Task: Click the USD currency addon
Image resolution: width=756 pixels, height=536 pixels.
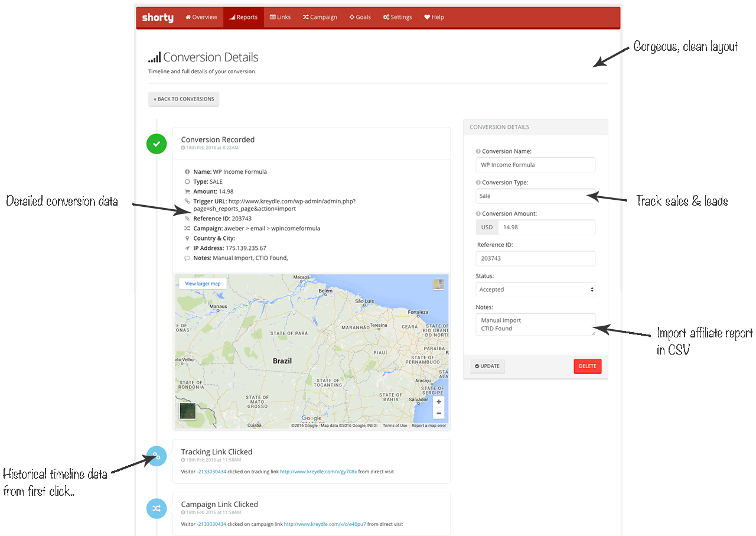Action: 487,227
